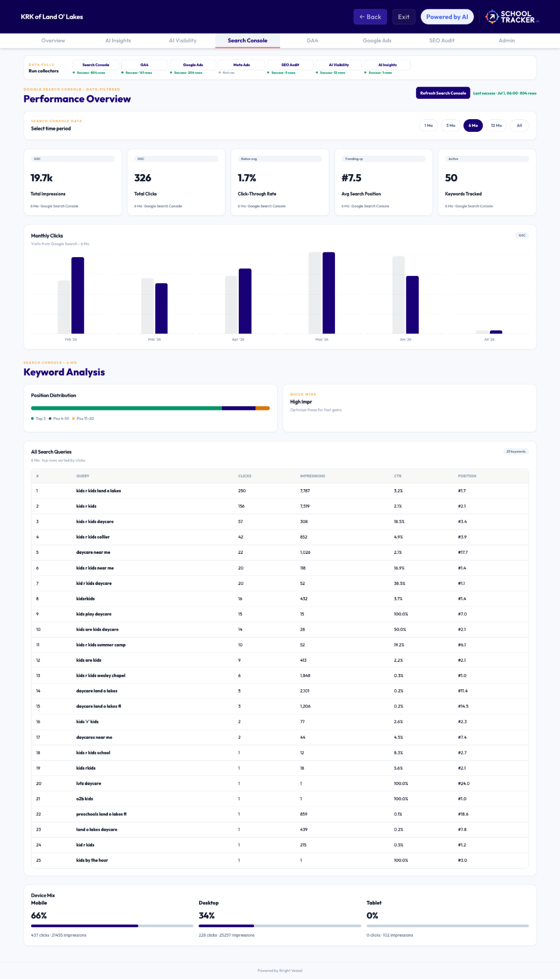Run the AI Insights collector
This screenshot has height=979, width=560.
(387, 65)
